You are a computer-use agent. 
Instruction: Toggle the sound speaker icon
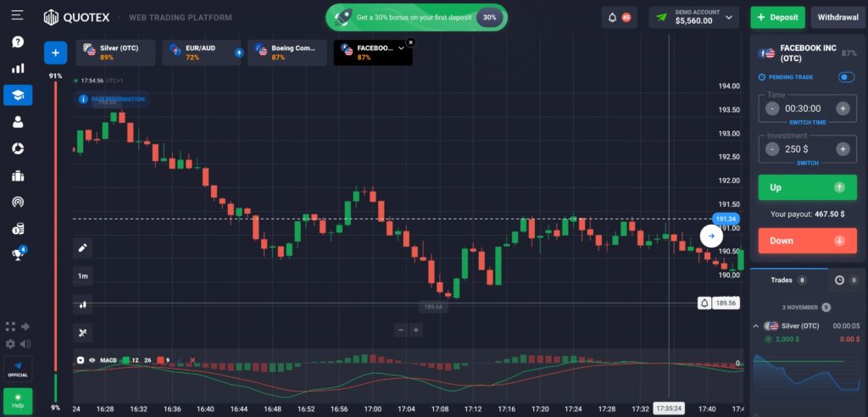[x=25, y=344]
